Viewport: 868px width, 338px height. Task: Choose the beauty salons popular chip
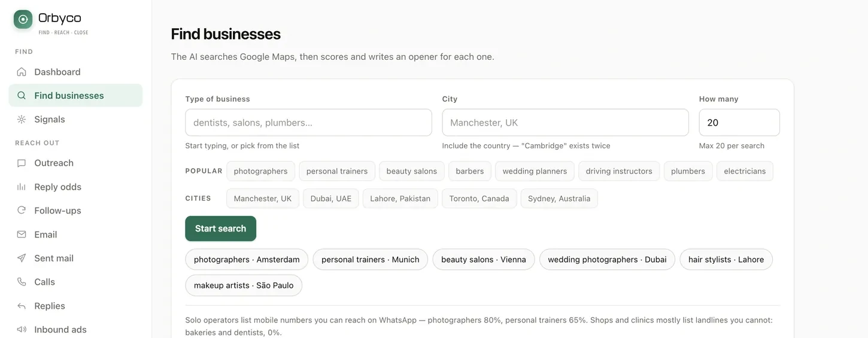click(x=412, y=171)
